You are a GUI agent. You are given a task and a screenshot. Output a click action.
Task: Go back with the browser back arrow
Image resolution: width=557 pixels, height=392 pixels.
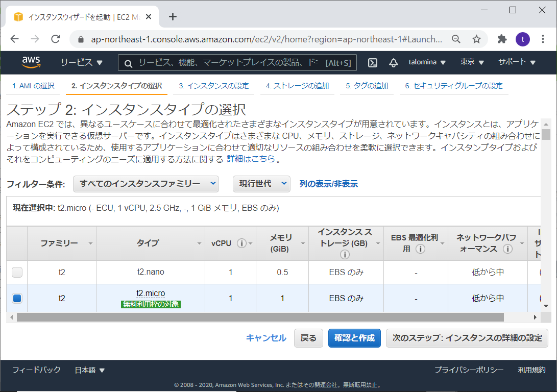15,39
